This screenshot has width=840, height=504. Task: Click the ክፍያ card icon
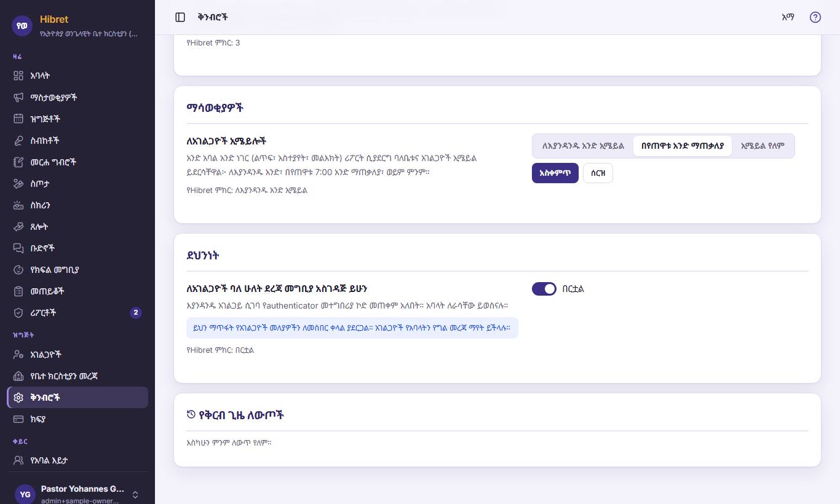coord(18,419)
